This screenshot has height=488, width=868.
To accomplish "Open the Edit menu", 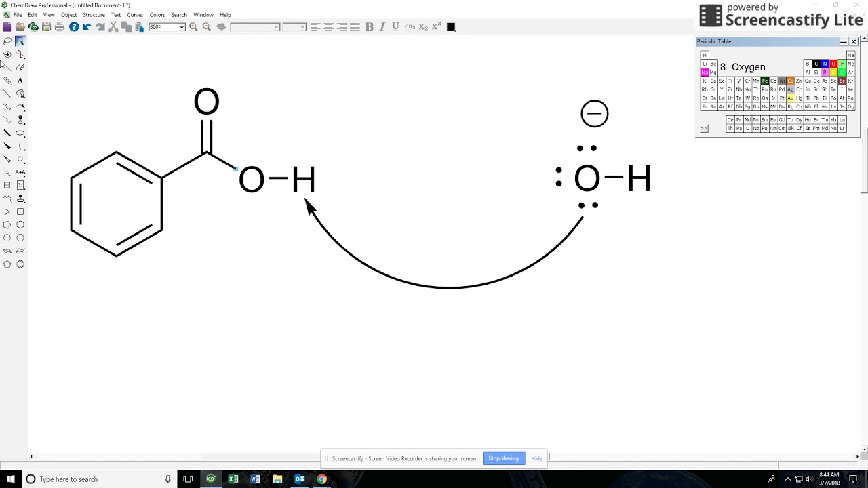I will (x=33, y=15).
